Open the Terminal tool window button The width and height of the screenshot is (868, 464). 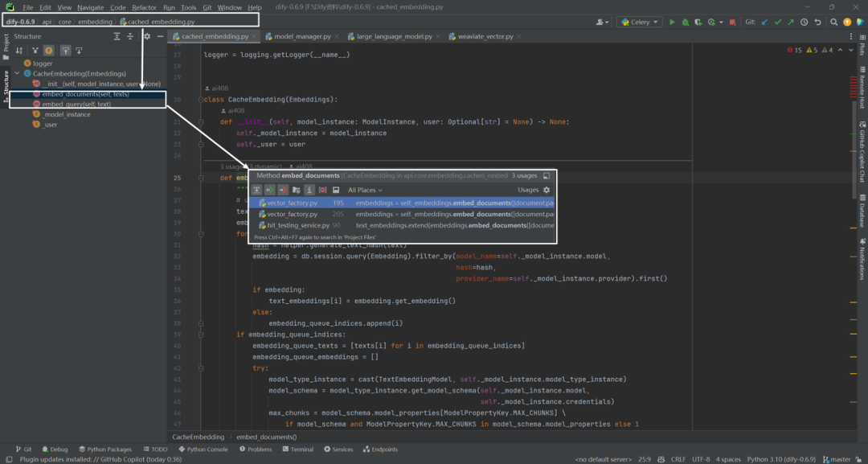pos(298,450)
